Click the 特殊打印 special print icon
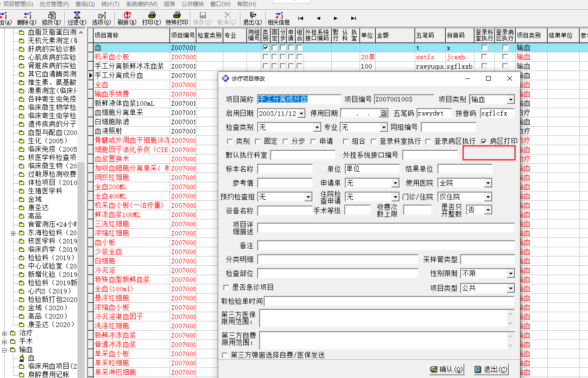This screenshot has height=378, width=588. (x=177, y=15)
